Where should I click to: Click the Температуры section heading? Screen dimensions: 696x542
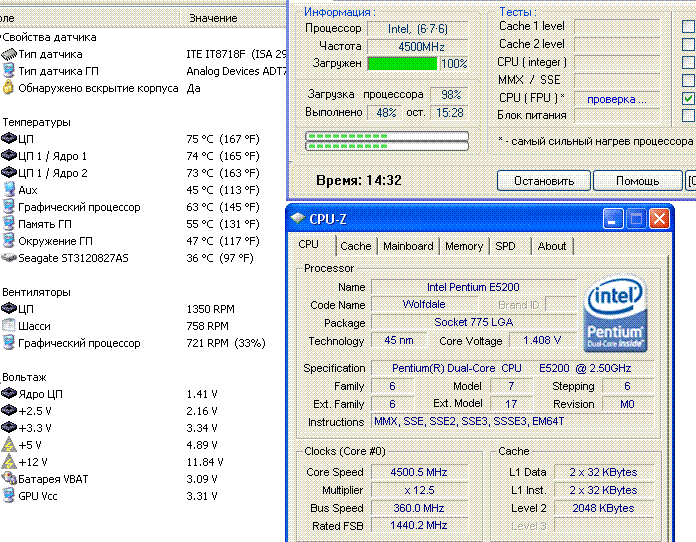coord(36,122)
